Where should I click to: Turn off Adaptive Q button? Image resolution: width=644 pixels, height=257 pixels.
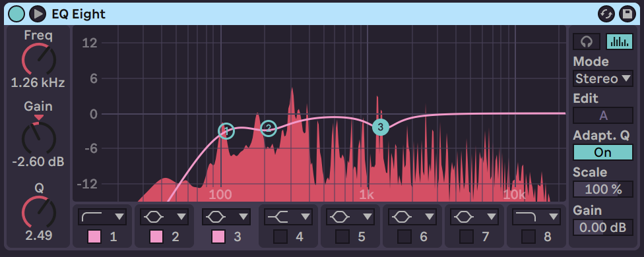click(x=603, y=152)
